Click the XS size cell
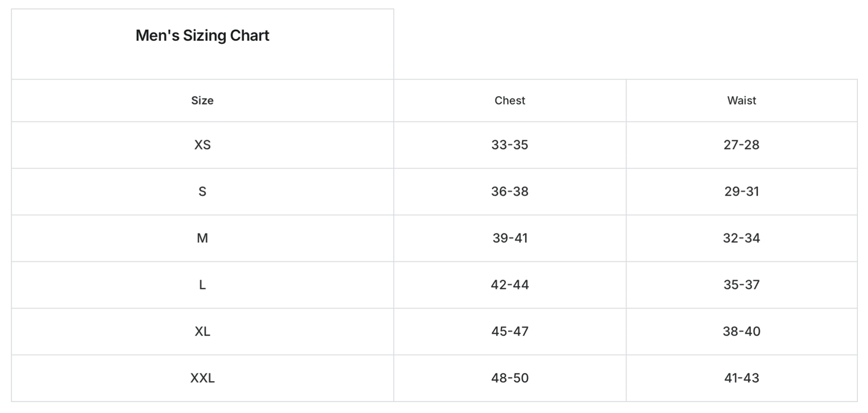This screenshot has width=868, height=413. point(202,145)
